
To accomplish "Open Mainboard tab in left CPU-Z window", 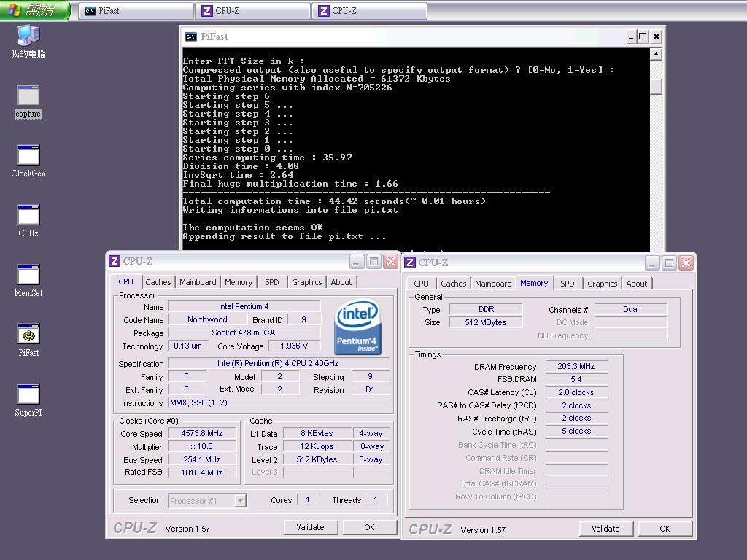I will [x=198, y=282].
